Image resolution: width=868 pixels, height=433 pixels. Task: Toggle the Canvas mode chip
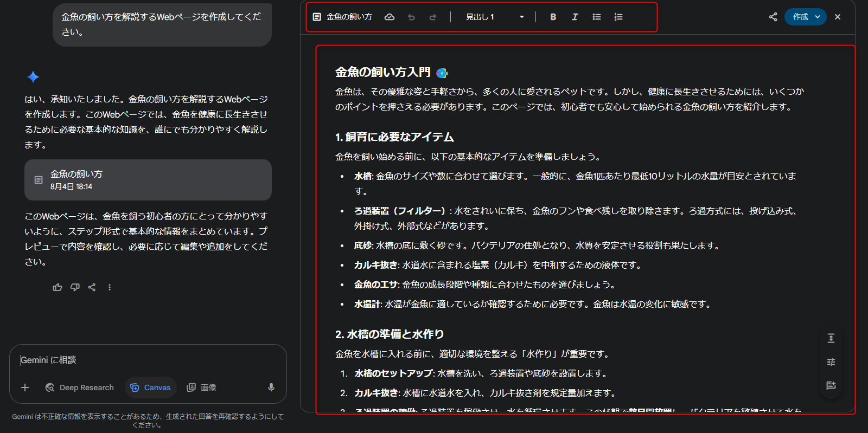tap(151, 387)
